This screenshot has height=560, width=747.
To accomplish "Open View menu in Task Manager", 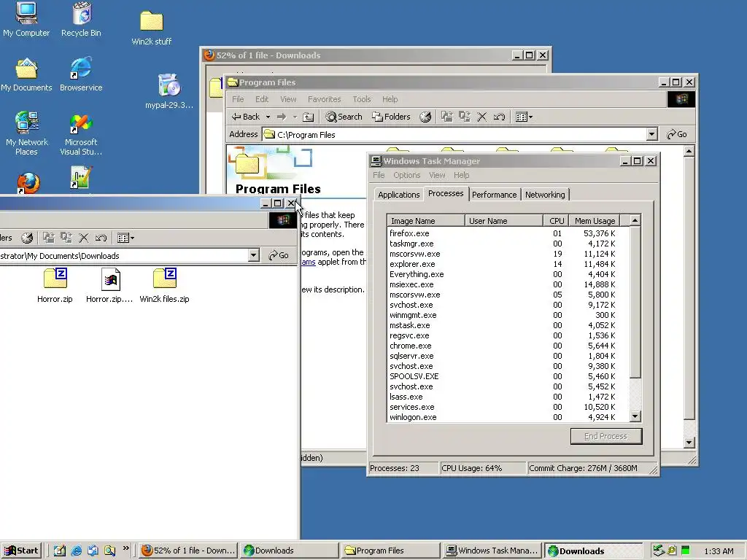I will point(437,175).
